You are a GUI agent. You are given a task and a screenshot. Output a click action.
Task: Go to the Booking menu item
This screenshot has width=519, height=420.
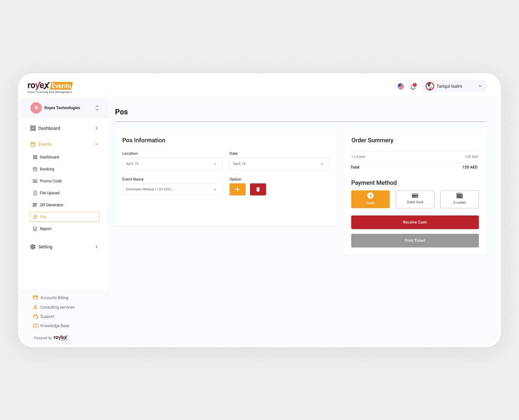[47, 169]
